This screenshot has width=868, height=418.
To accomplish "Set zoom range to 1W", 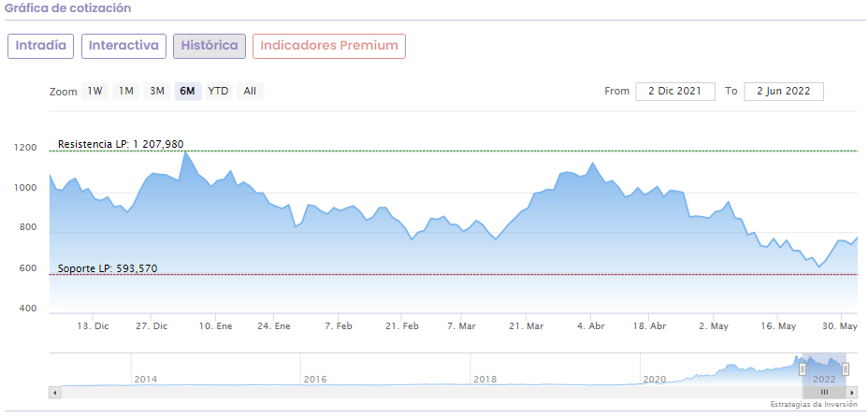I will [x=95, y=92].
